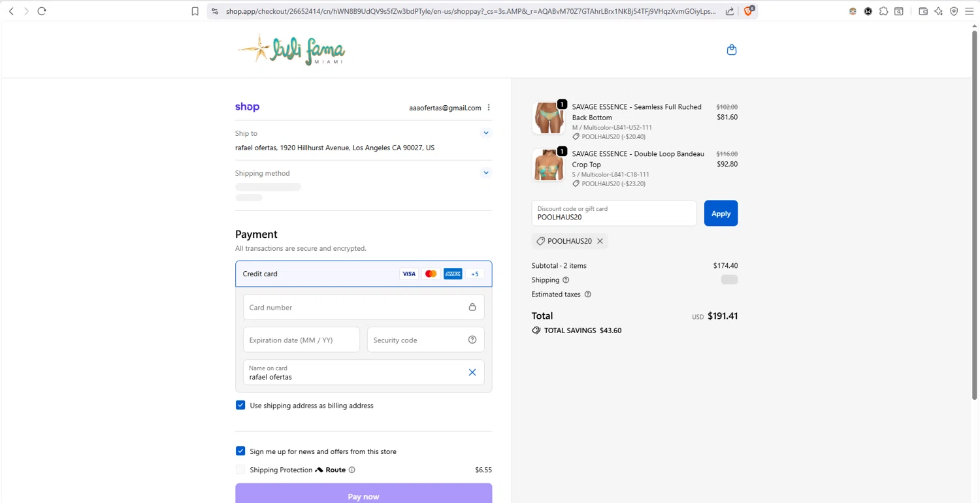Click the Ruched Back Bottom product thumbnail
Screen dimensions: 980x503
(x=548, y=118)
